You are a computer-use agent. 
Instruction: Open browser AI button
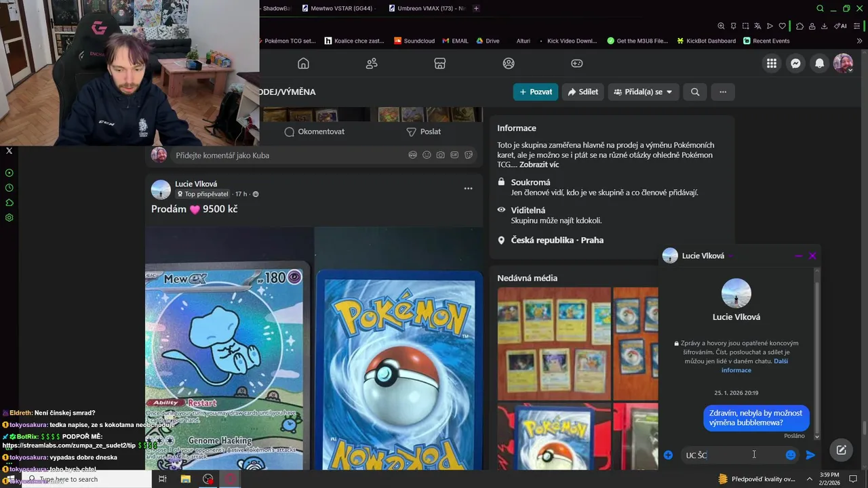tap(840, 26)
